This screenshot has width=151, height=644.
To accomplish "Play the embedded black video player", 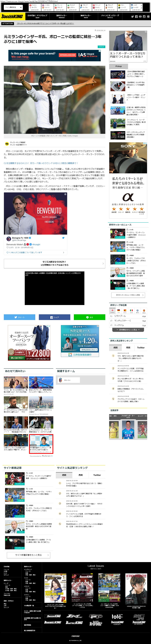I will (x=54, y=288).
